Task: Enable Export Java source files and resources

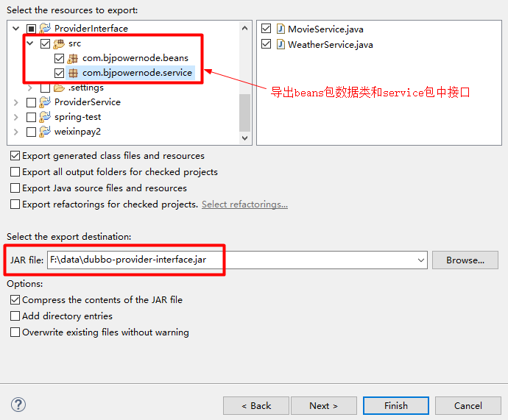Action: (x=15, y=188)
